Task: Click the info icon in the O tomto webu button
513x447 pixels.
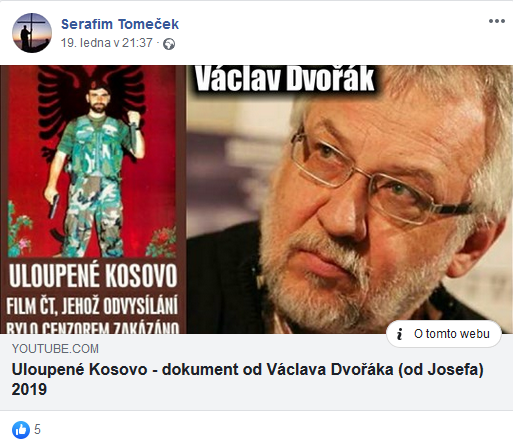Action: (400, 334)
